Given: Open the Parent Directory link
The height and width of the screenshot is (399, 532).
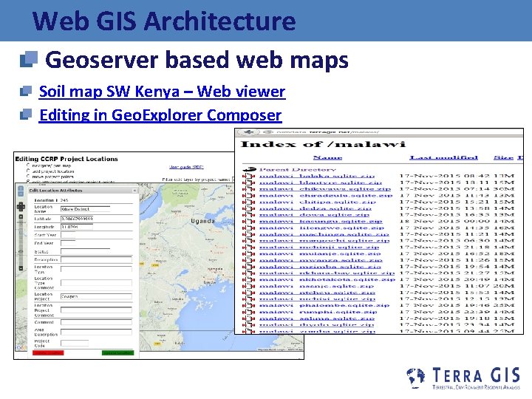Looking at the screenshot, I should coord(298,169).
